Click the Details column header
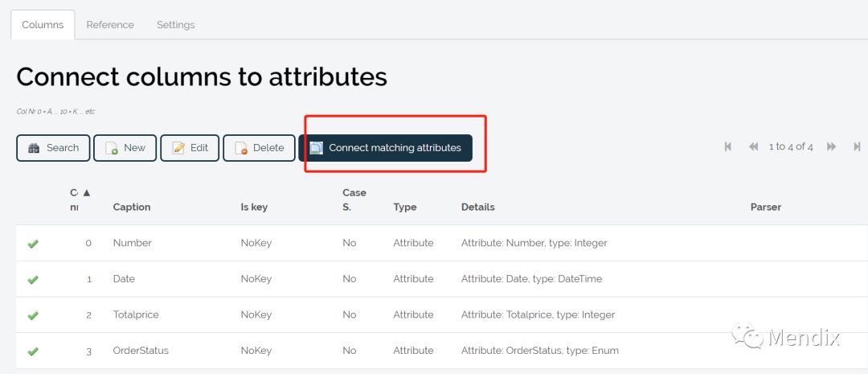This screenshot has height=374, width=868. (477, 208)
